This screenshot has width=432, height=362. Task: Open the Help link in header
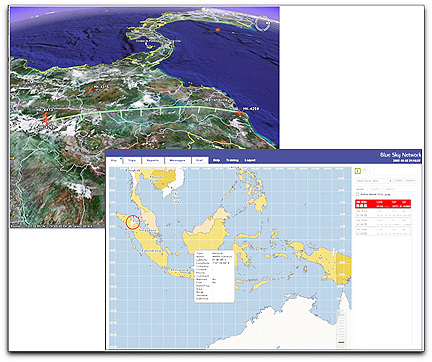coord(216,160)
